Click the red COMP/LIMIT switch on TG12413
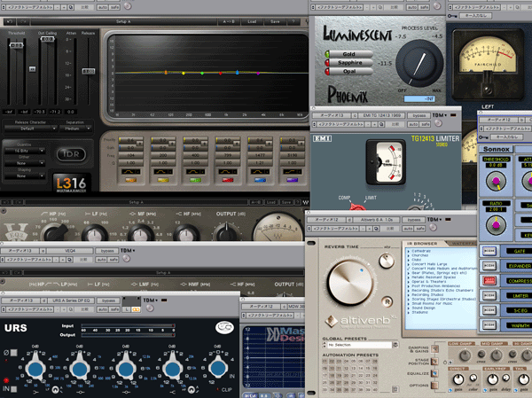This screenshot has width=532, height=398. coord(357,206)
